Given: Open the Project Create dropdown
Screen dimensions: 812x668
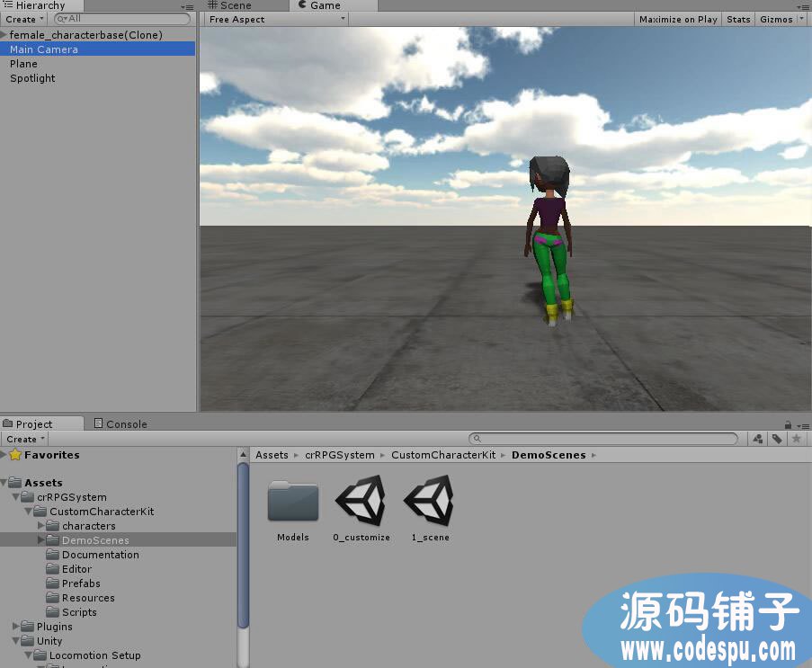Looking at the screenshot, I should pyautogui.click(x=25, y=439).
